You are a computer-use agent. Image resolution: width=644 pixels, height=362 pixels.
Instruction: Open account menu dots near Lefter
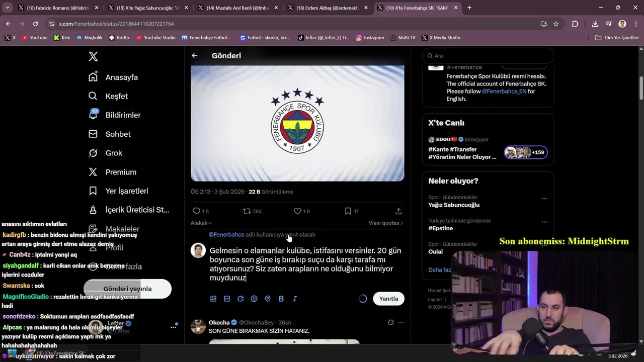click(173, 327)
